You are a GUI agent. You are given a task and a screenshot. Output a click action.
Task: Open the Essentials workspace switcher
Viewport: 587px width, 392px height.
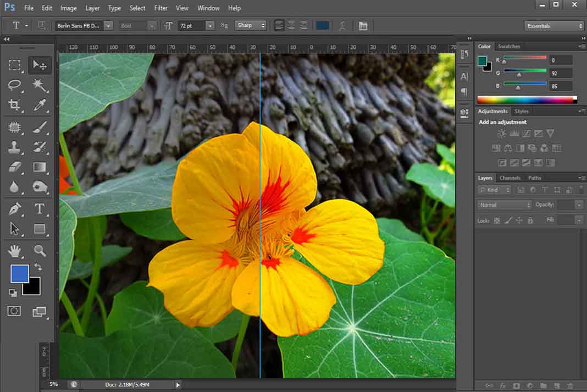(x=553, y=25)
